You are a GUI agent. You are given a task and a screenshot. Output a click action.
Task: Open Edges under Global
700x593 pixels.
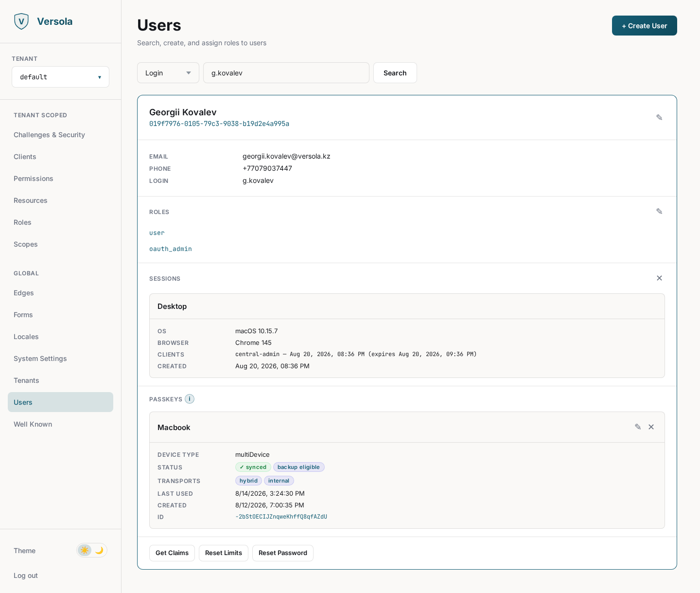(x=60, y=293)
